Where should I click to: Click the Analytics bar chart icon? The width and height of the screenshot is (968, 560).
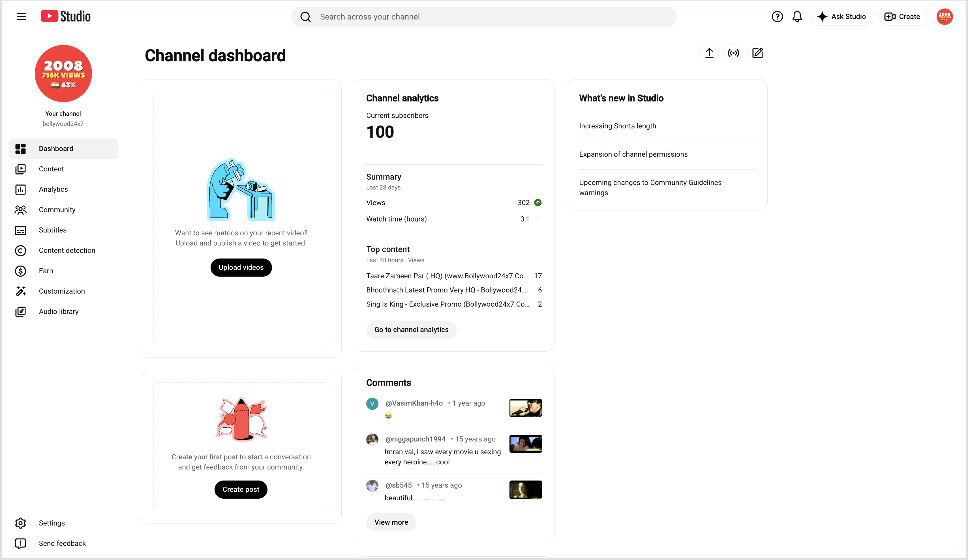(20, 189)
